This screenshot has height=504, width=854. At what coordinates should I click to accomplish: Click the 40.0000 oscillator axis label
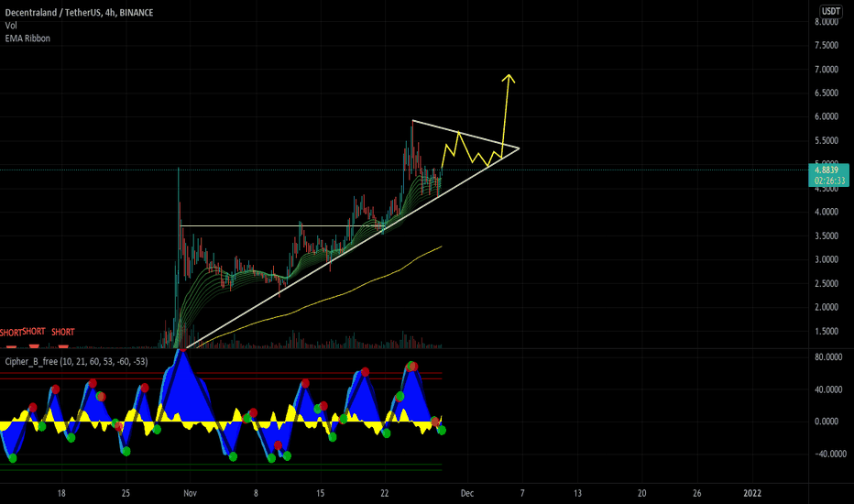(x=828, y=389)
